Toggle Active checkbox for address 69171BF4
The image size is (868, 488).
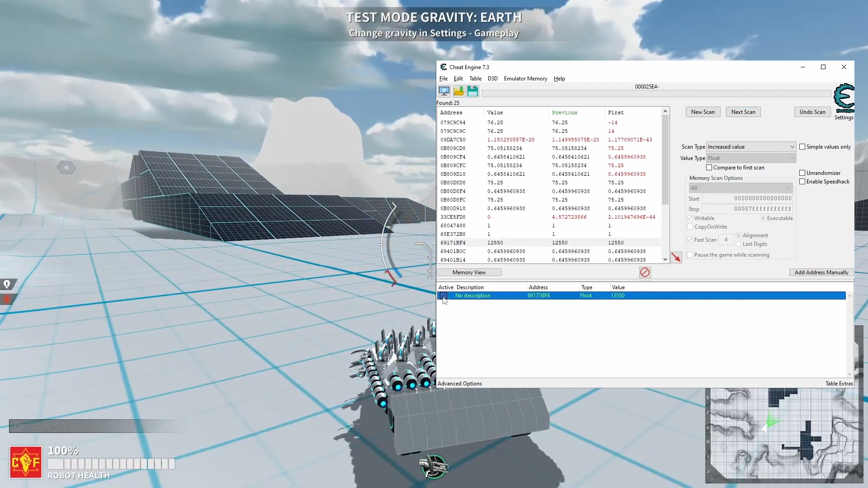pyautogui.click(x=443, y=296)
